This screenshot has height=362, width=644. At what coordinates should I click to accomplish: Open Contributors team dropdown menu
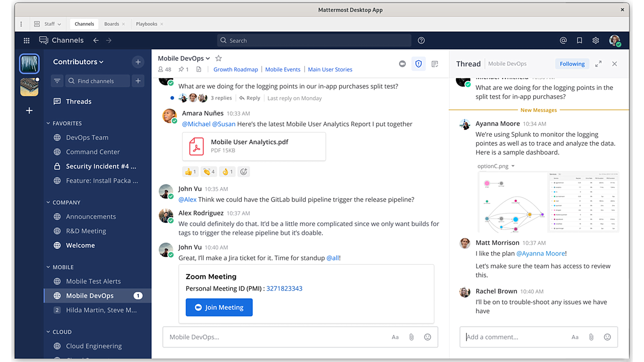78,62
